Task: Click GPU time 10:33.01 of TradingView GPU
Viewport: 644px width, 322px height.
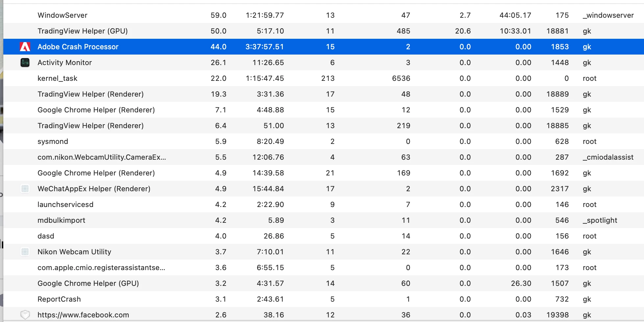Action: point(515,31)
